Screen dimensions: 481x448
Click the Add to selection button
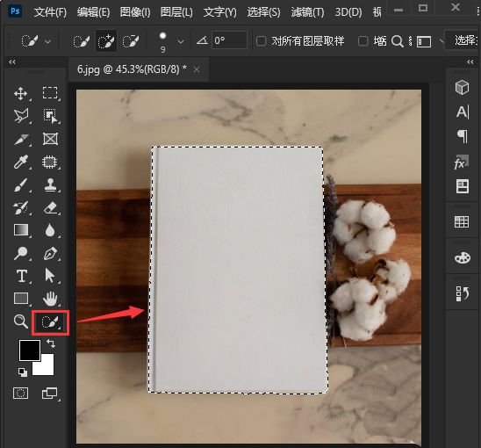[106, 41]
